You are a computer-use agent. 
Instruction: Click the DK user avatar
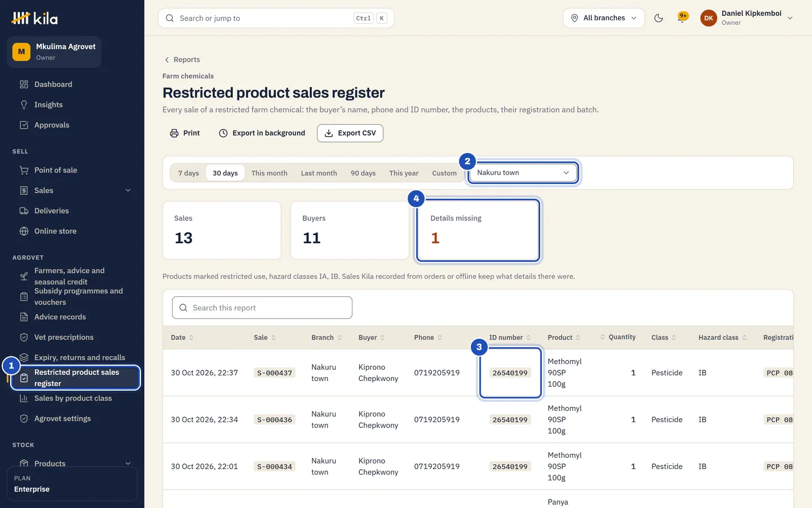tap(708, 18)
